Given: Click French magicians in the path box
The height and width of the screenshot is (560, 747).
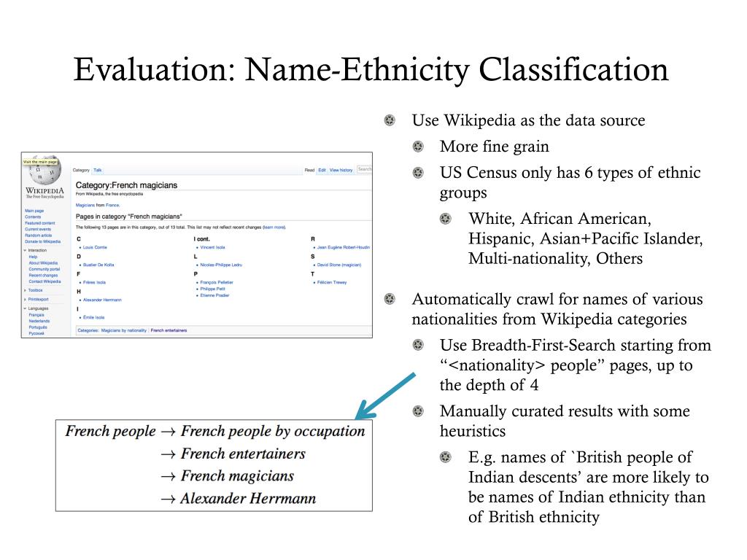Looking at the screenshot, I should pos(237,476).
